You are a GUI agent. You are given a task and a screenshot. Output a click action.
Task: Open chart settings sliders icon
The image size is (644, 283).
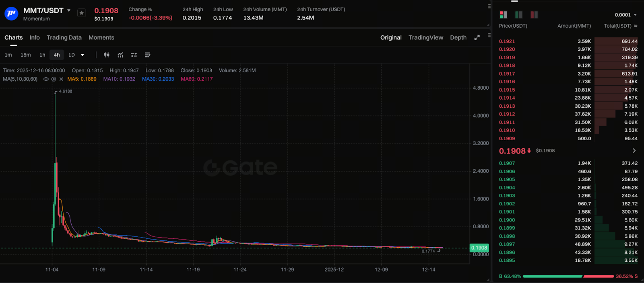134,55
